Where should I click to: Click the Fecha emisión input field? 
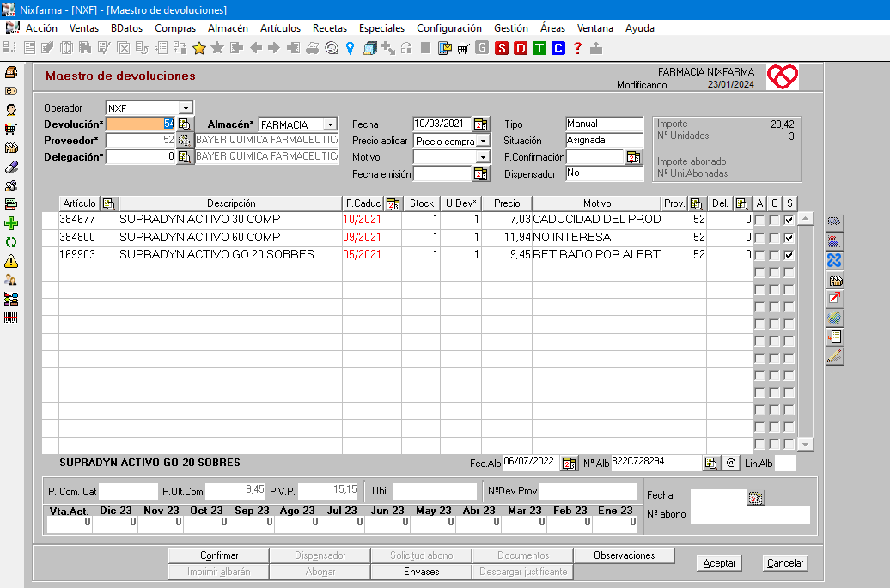(x=442, y=173)
